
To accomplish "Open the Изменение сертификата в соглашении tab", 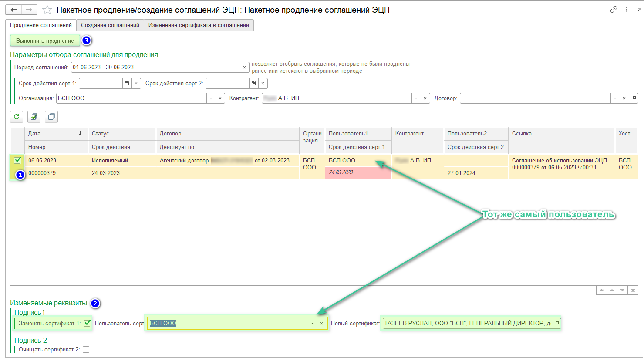I will [x=199, y=25].
